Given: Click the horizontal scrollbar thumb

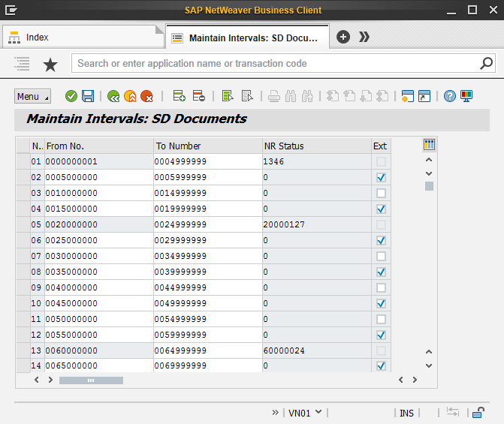Looking at the screenshot, I should [x=91, y=380].
